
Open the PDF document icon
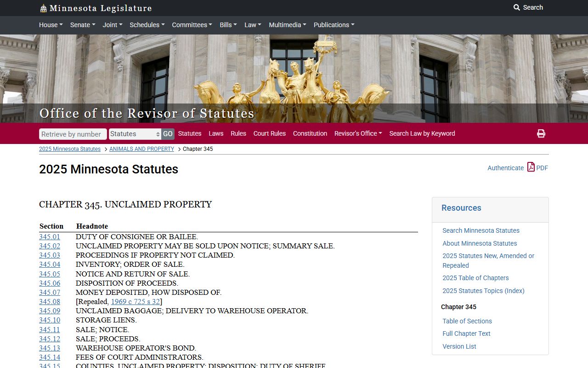(x=531, y=167)
